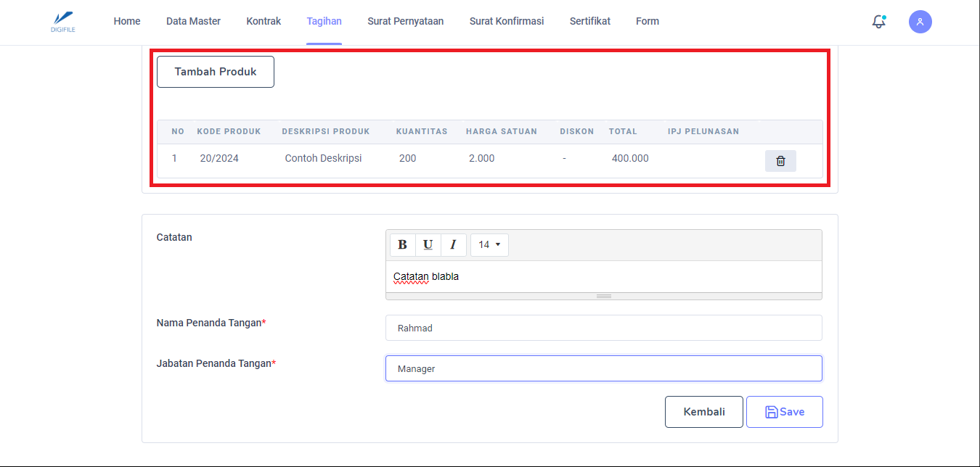Open the Kontrak menu
980x467 pixels.
tap(264, 21)
